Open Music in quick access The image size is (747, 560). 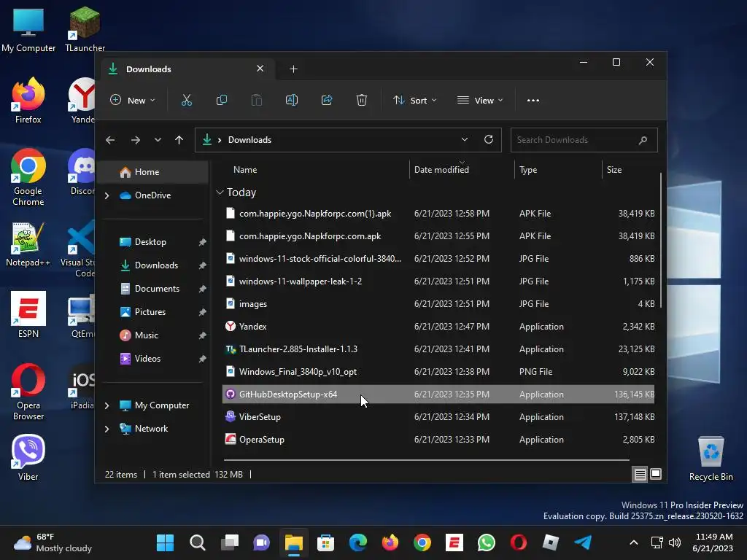click(146, 335)
